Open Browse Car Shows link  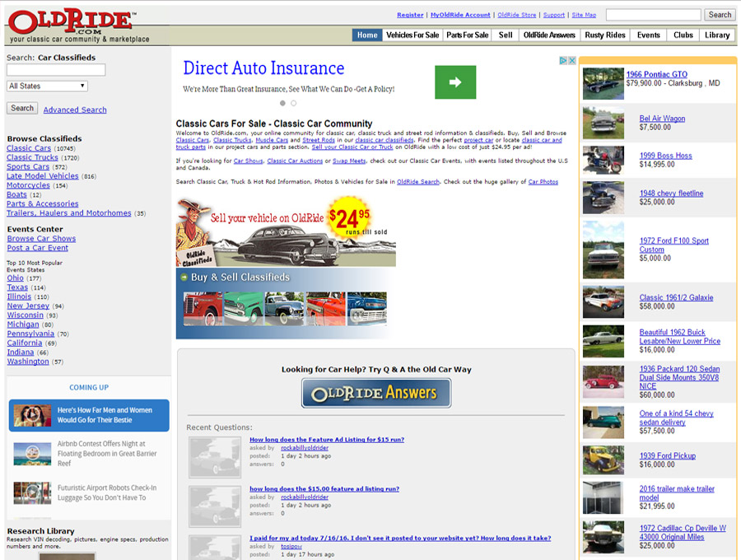[x=41, y=239]
